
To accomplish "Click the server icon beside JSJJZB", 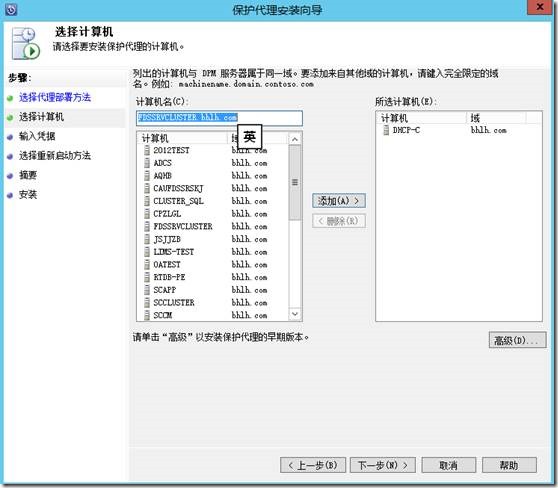I will (147, 239).
